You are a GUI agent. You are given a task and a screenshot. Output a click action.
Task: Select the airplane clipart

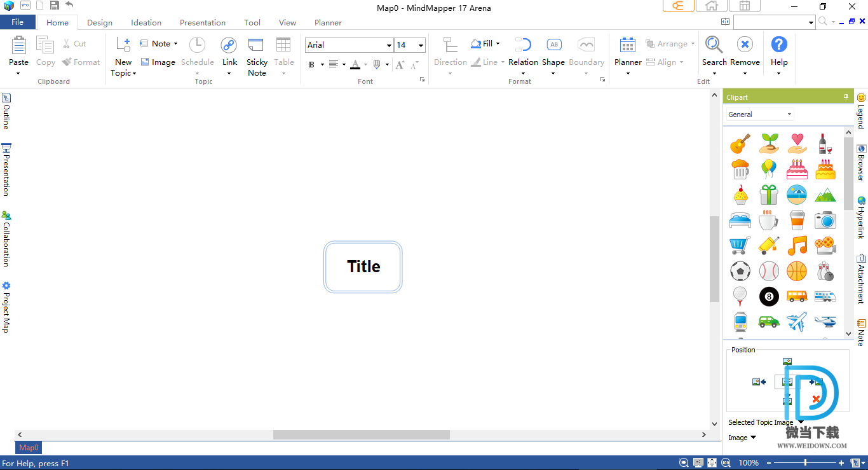click(x=797, y=322)
